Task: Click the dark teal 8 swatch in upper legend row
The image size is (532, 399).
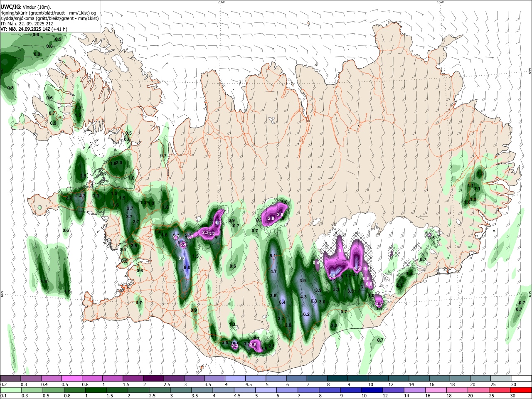Action: point(337,378)
